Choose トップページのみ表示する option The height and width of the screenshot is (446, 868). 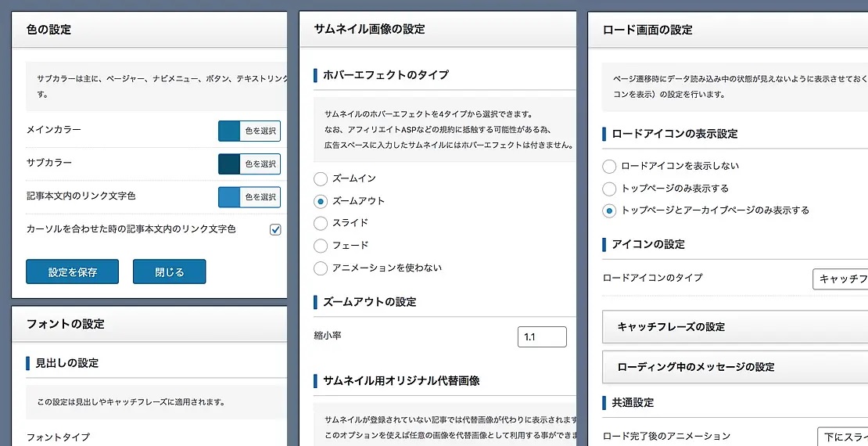(609, 189)
